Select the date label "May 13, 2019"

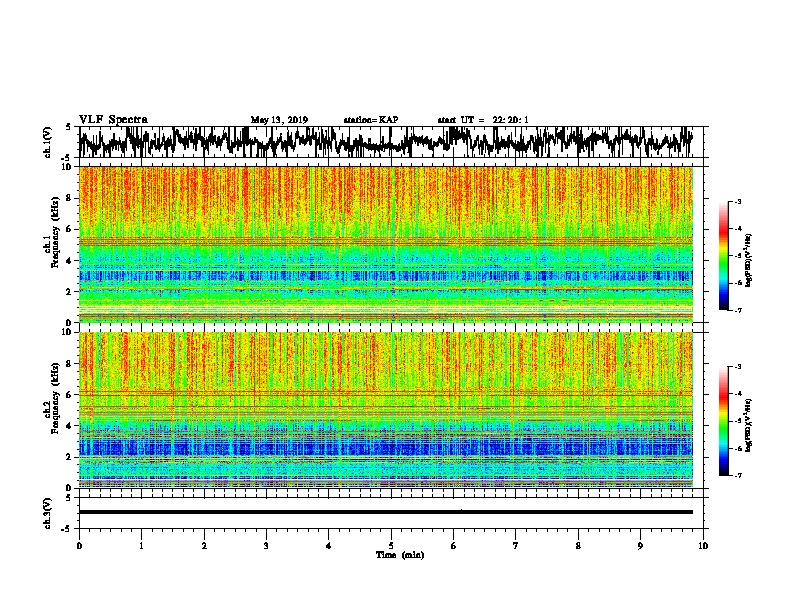pos(279,120)
